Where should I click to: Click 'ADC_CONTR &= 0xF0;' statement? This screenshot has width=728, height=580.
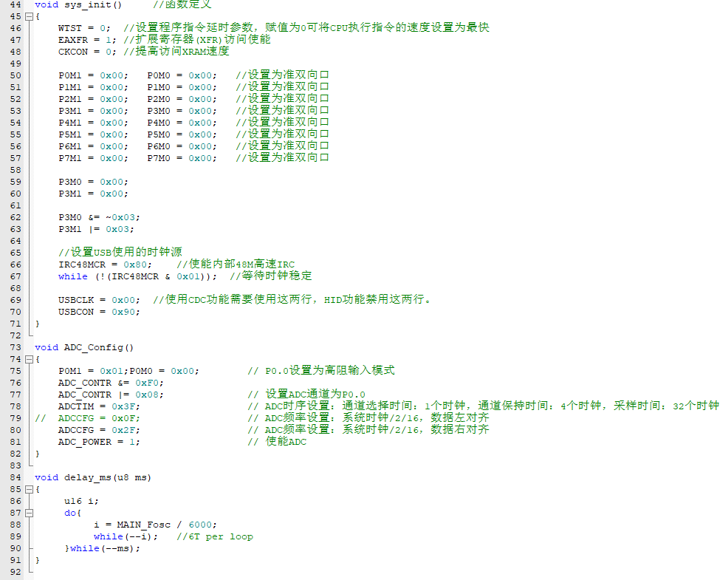coord(111,383)
